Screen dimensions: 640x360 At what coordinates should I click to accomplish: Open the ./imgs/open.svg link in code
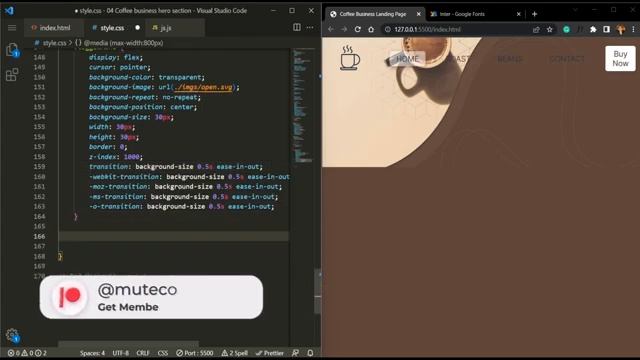(x=203, y=87)
